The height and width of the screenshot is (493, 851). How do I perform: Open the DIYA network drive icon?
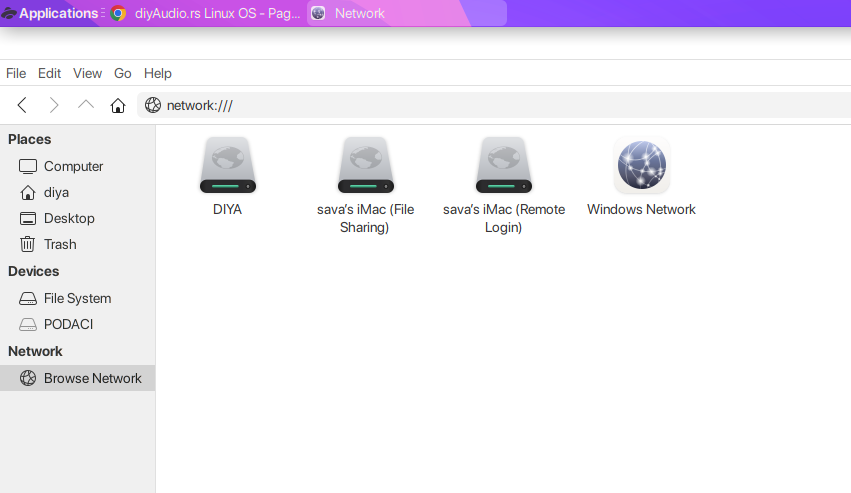coord(227,165)
